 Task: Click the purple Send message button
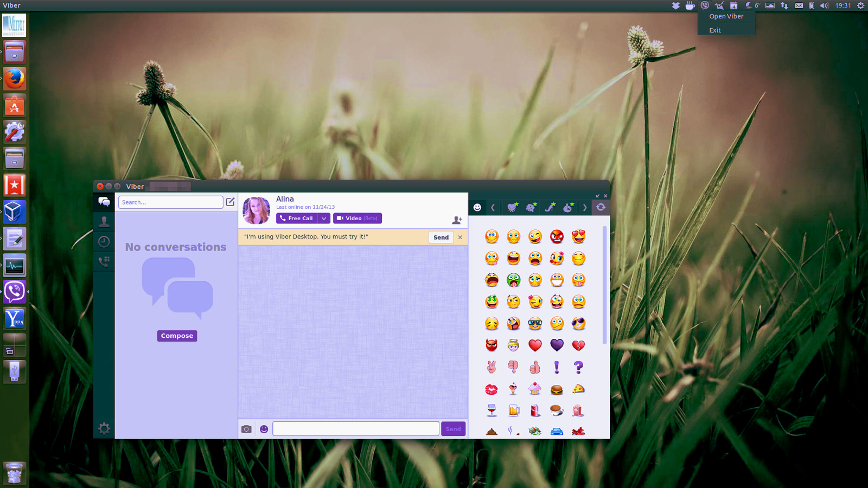coord(453,428)
